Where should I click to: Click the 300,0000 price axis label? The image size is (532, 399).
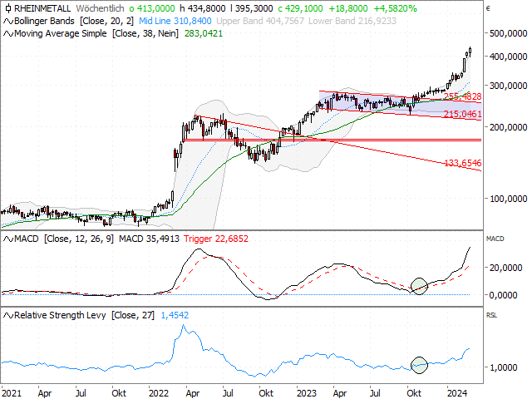tap(508, 86)
